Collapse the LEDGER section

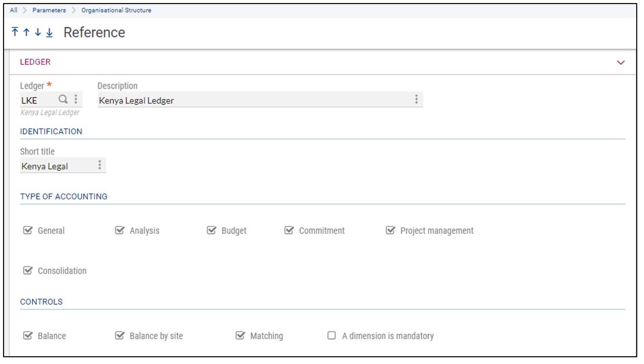point(620,62)
